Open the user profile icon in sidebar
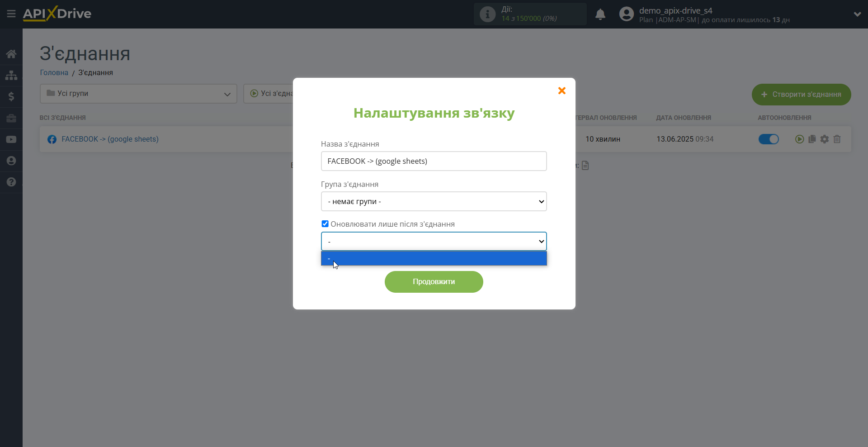 coord(11,161)
